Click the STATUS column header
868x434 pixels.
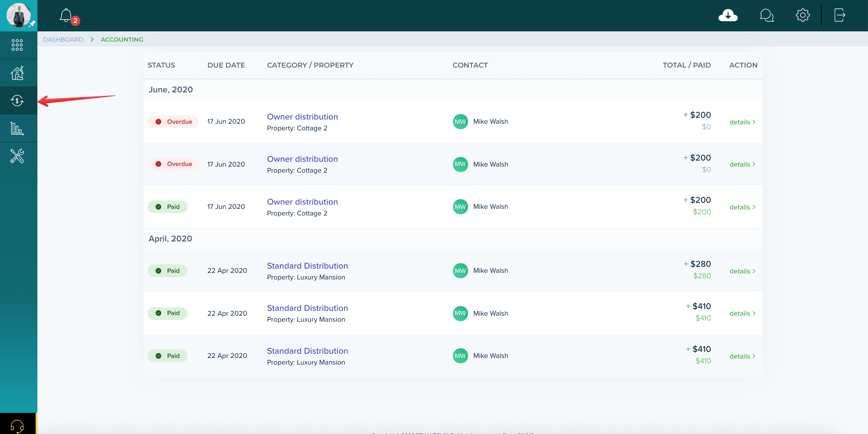(x=161, y=65)
